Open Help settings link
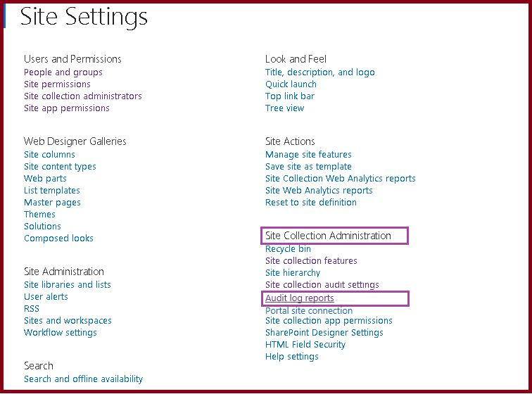The image size is (532, 394). [292, 357]
